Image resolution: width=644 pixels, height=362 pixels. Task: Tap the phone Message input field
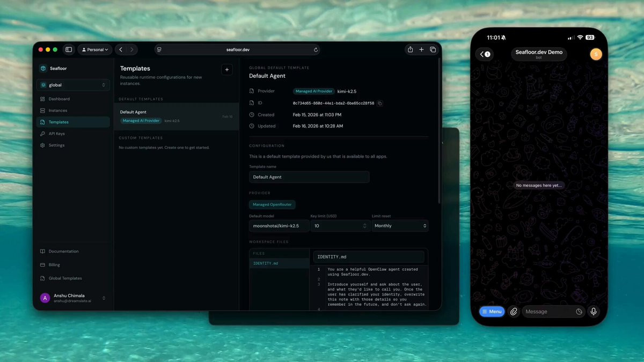click(x=553, y=312)
